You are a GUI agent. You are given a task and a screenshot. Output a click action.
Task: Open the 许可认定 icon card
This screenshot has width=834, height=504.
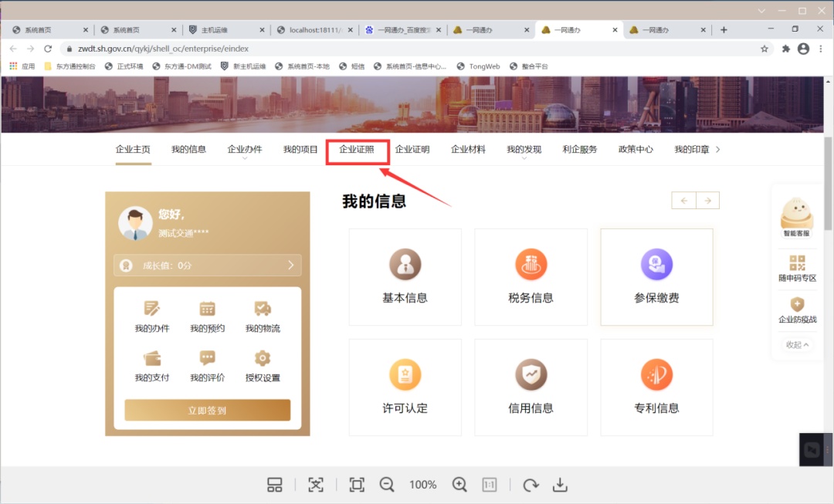coord(405,376)
